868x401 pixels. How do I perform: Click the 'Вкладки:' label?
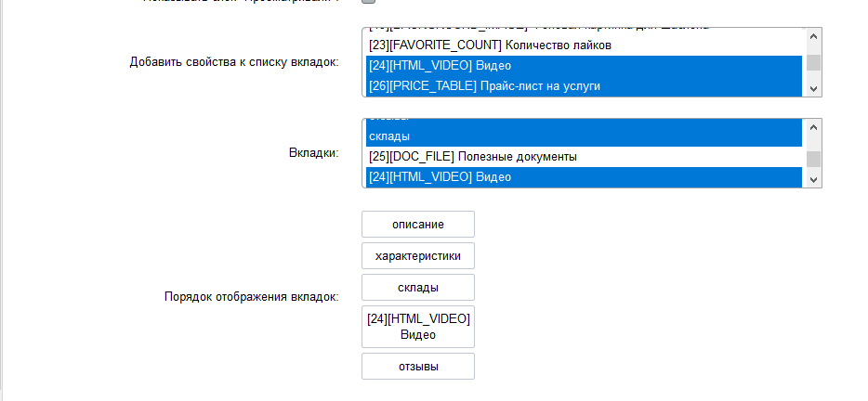coord(313,152)
